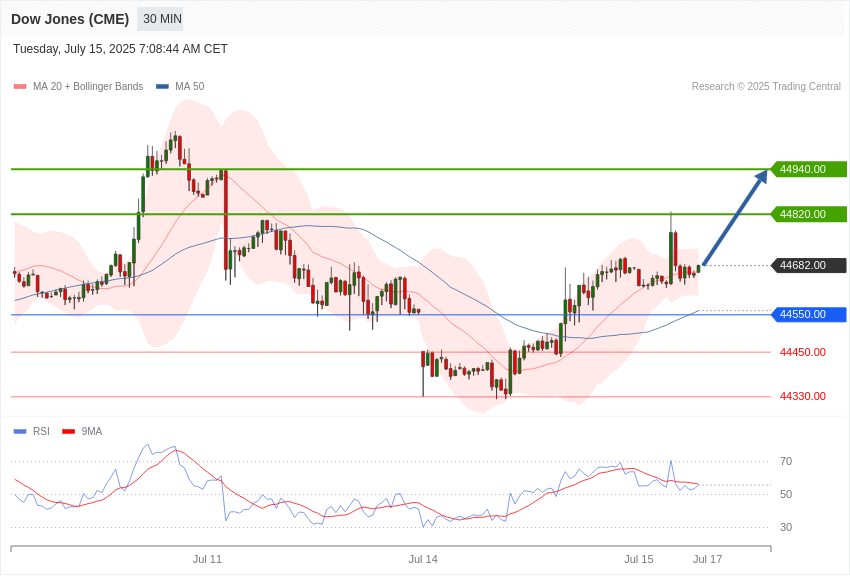Click the Jul 14 date axis label
This screenshot has height=576, width=850.
coord(423,559)
